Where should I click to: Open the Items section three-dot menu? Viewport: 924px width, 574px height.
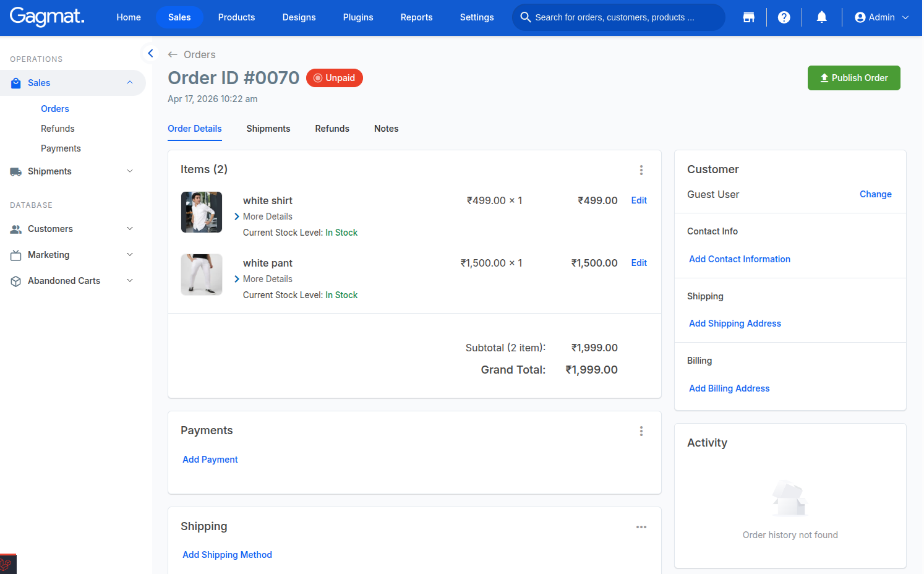(641, 170)
